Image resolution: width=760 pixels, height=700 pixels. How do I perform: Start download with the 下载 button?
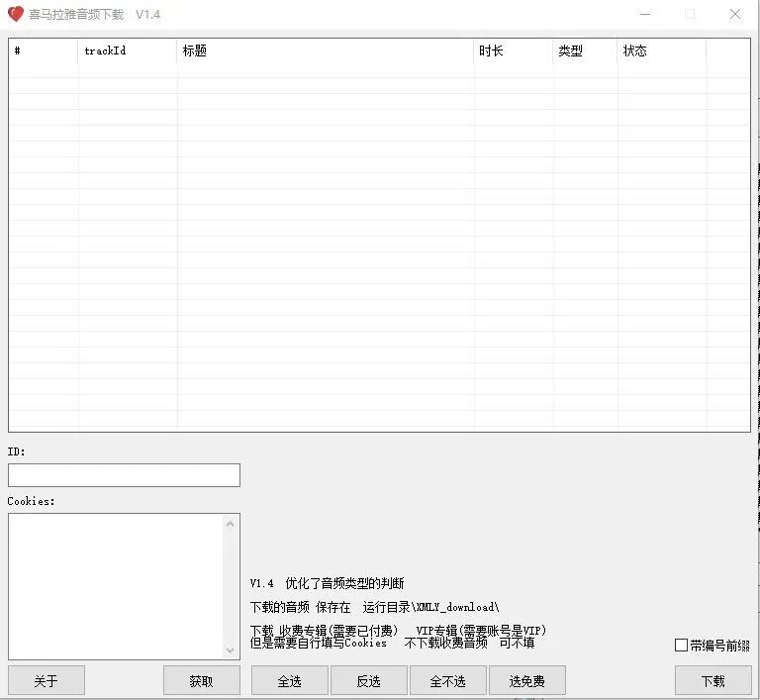click(712, 680)
